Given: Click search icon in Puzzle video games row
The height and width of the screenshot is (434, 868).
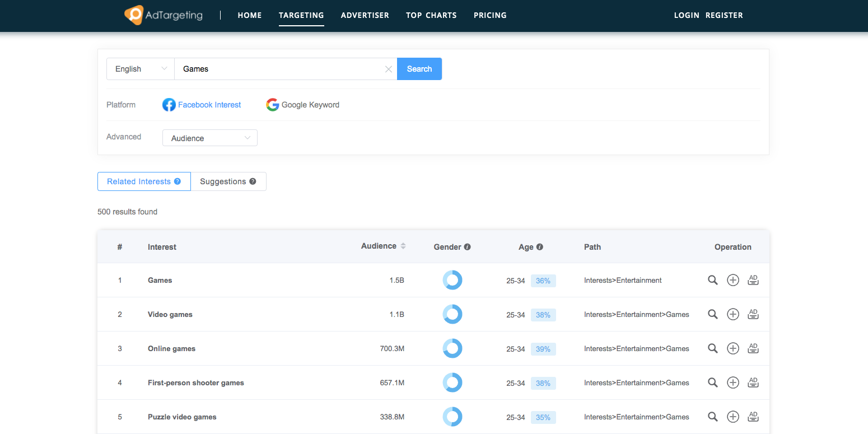Looking at the screenshot, I should (x=713, y=417).
